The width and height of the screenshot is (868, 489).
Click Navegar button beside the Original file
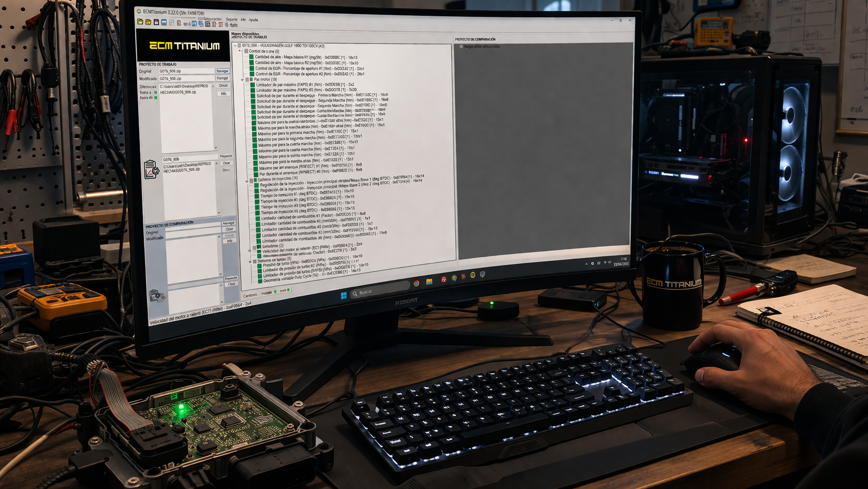(222, 71)
